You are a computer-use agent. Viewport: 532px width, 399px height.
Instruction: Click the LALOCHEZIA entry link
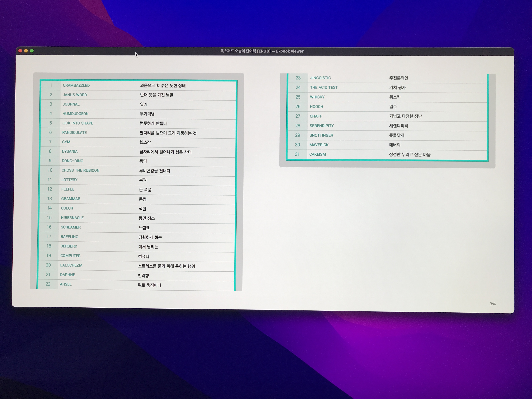pyautogui.click(x=71, y=265)
